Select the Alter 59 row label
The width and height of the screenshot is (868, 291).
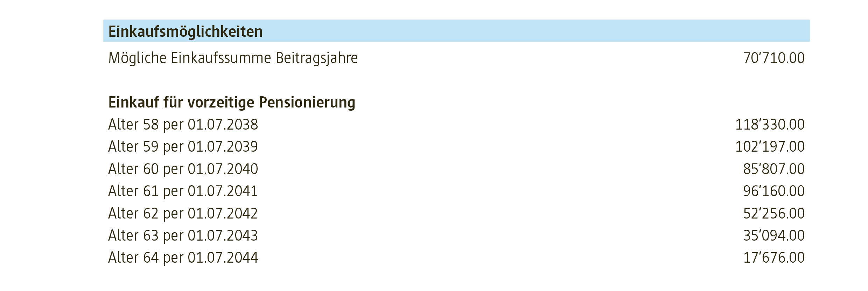point(183,147)
